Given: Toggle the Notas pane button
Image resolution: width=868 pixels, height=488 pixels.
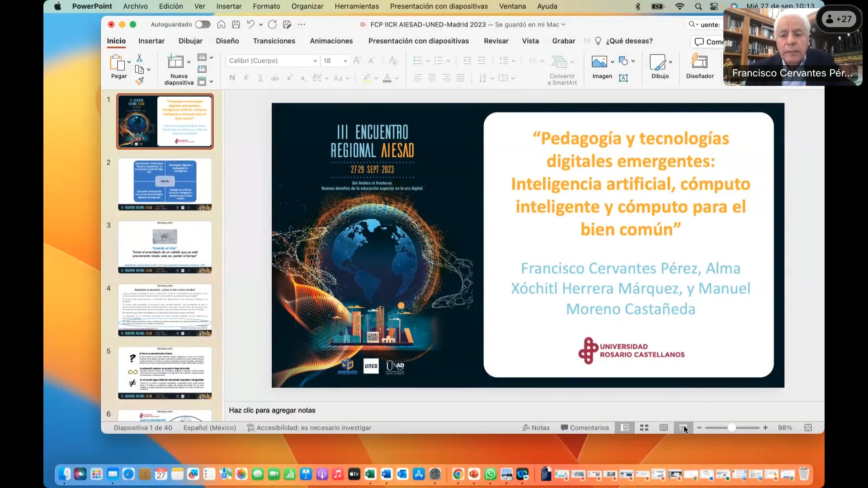Looking at the screenshot, I should coord(536,427).
